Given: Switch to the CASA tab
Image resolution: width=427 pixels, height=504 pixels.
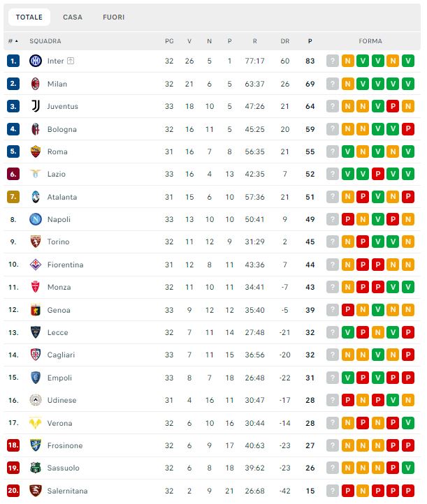Looking at the screenshot, I should pos(73,17).
